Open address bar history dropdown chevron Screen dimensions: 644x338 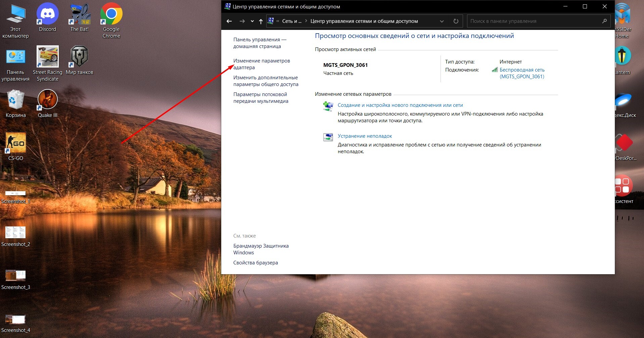pos(442,21)
